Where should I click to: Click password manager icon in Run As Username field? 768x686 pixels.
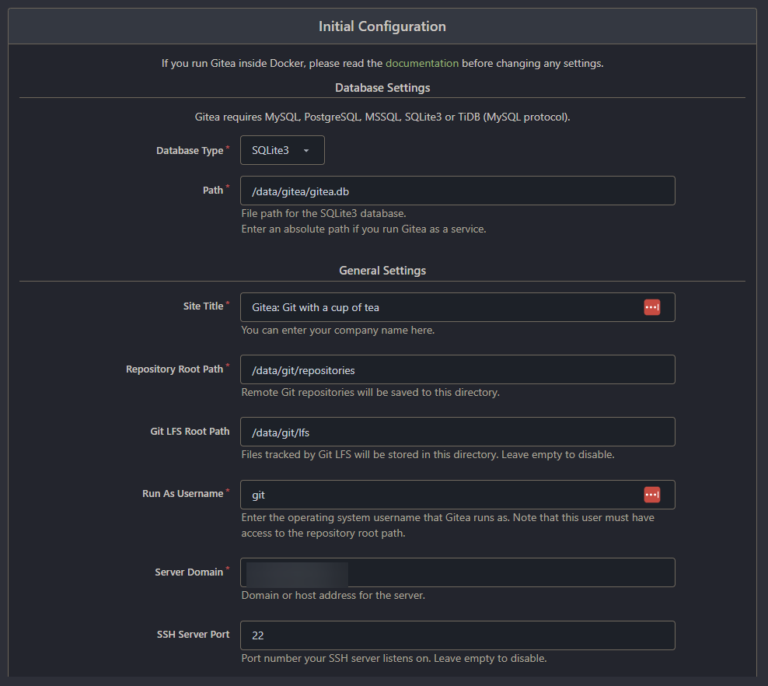[651, 495]
